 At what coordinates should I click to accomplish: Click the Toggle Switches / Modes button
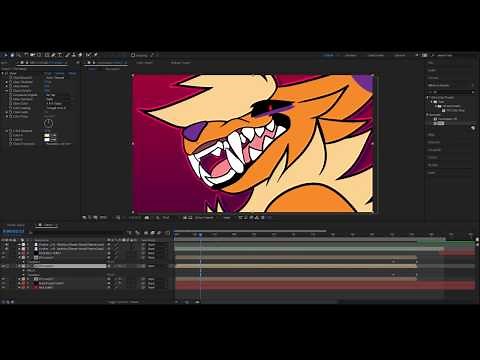click(123, 302)
